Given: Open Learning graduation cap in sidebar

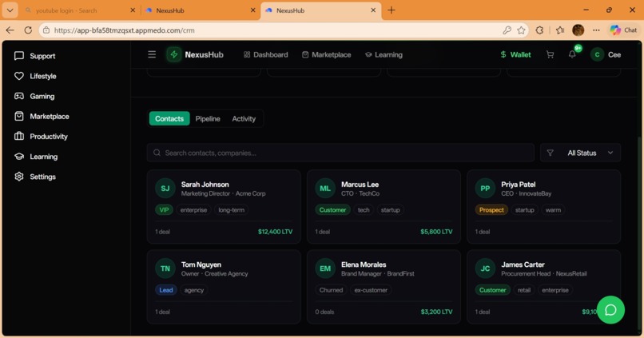Looking at the screenshot, I should point(19,157).
